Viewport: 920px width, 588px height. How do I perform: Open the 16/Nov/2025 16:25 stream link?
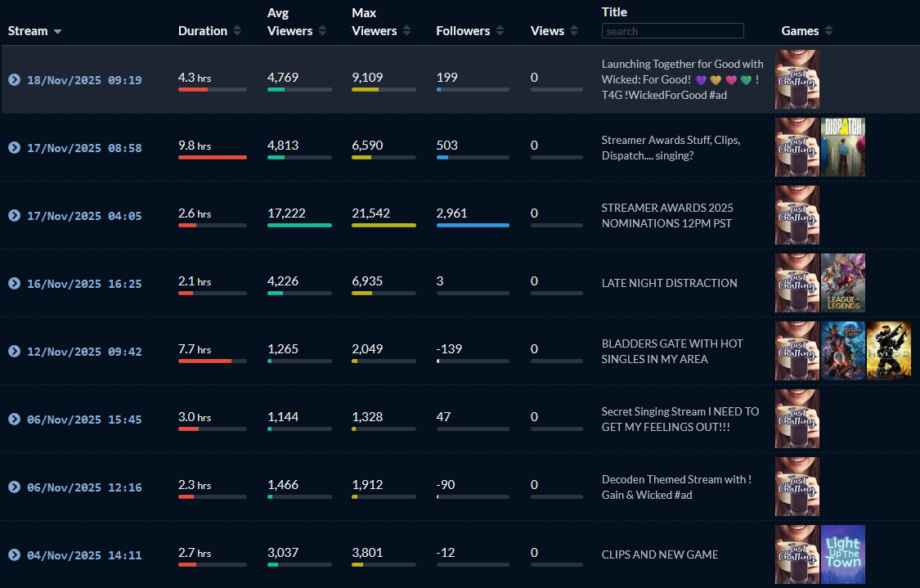(84, 284)
